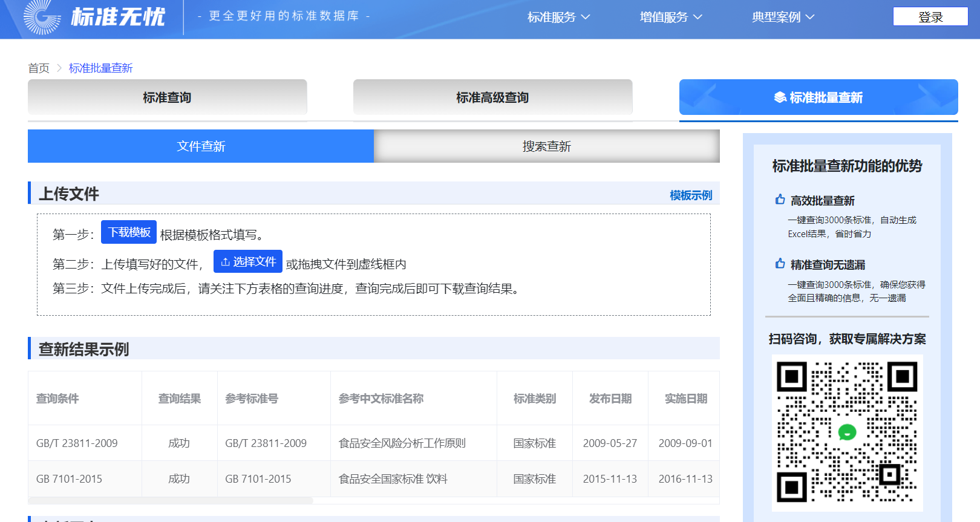The image size is (980, 522).
Task: Select the 文件查新 sub-tab
Action: click(201, 146)
